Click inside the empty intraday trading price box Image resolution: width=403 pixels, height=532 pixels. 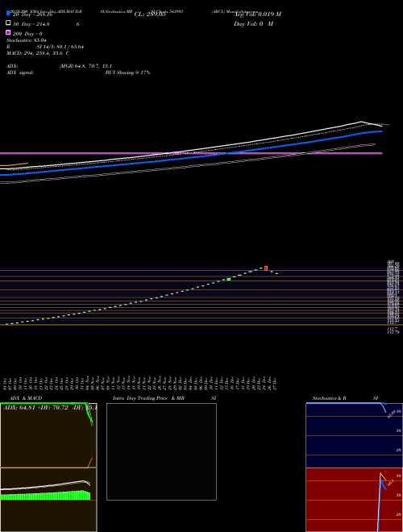coord(161,451)
